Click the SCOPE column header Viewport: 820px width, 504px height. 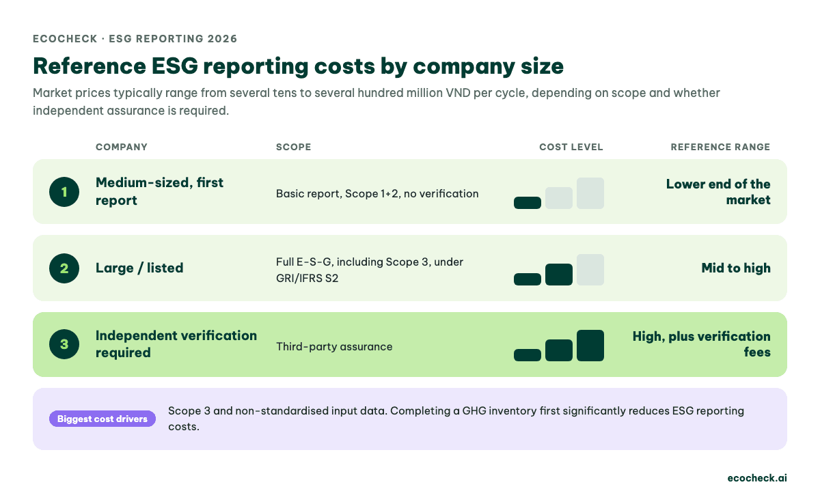[x=294, y=147]
